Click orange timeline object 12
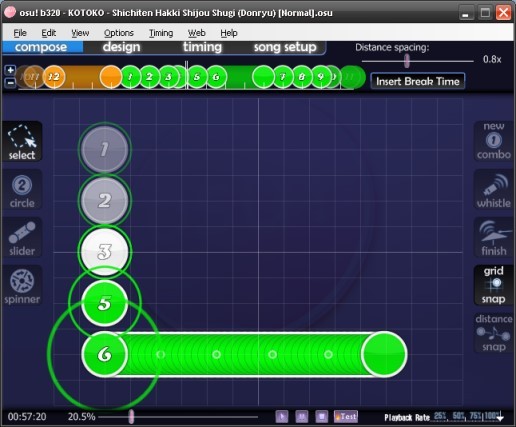Viewport: 516px width, 427px height. click(x=54, y=77)
